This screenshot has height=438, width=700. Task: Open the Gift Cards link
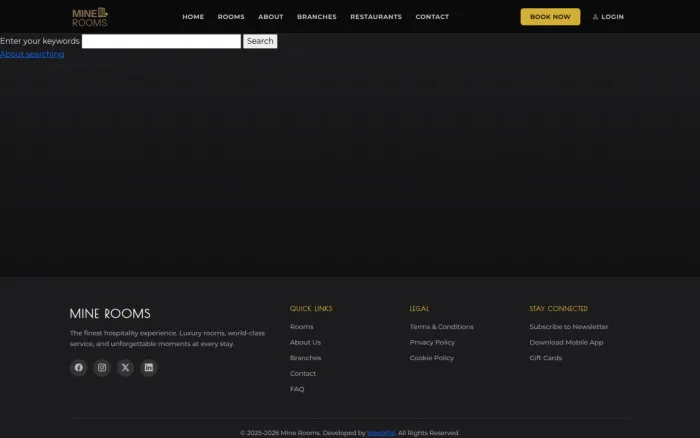click(546, 358)
